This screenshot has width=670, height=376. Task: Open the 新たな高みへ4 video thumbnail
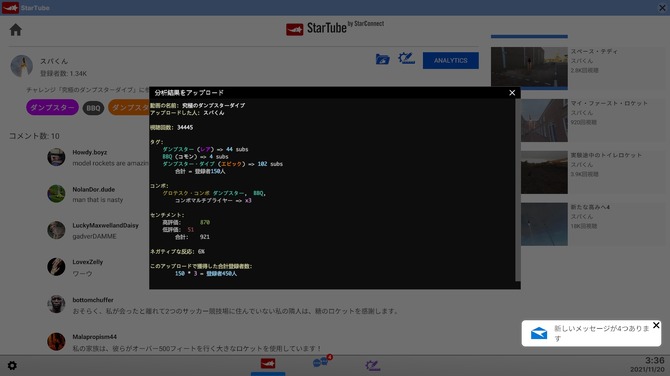pos(544,224)
